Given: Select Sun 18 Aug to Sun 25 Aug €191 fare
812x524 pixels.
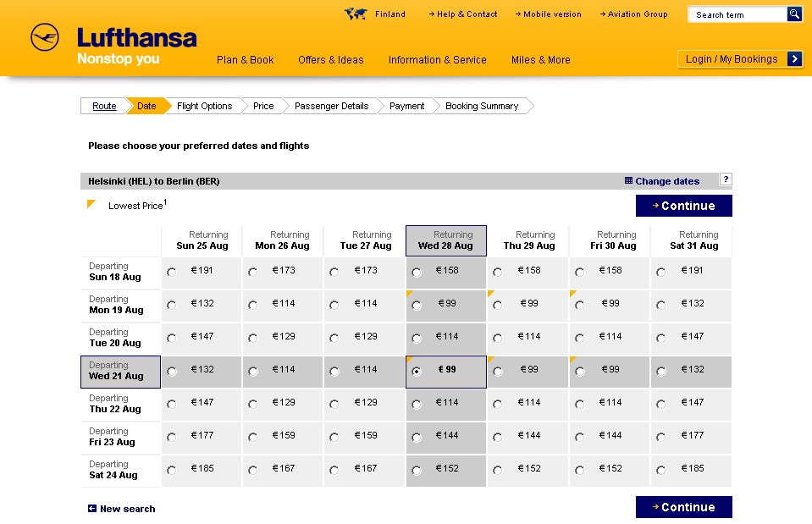Looking at the screenshot, I should click(172, 273).
